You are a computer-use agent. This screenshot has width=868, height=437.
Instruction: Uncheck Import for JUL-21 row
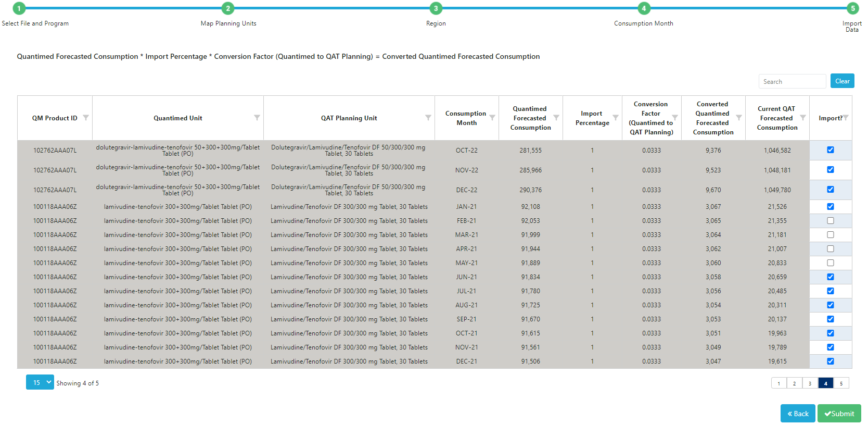(831, 291)
